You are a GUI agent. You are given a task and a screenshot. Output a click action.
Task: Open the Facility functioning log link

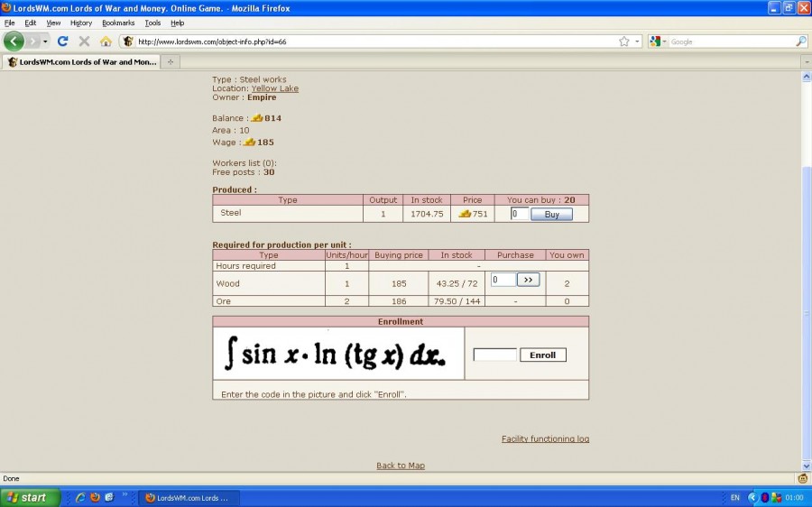(545, 438)
